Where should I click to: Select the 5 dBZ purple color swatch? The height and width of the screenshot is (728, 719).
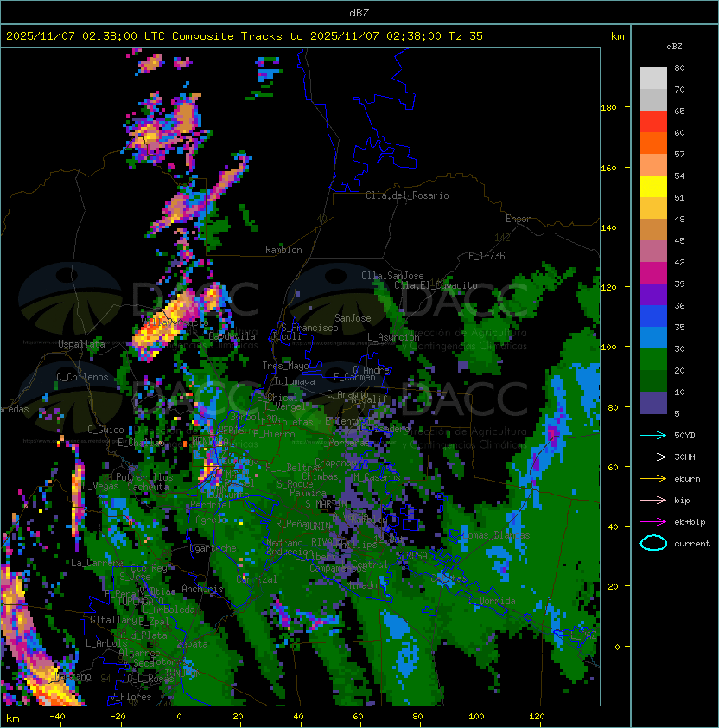coord(653,403)
